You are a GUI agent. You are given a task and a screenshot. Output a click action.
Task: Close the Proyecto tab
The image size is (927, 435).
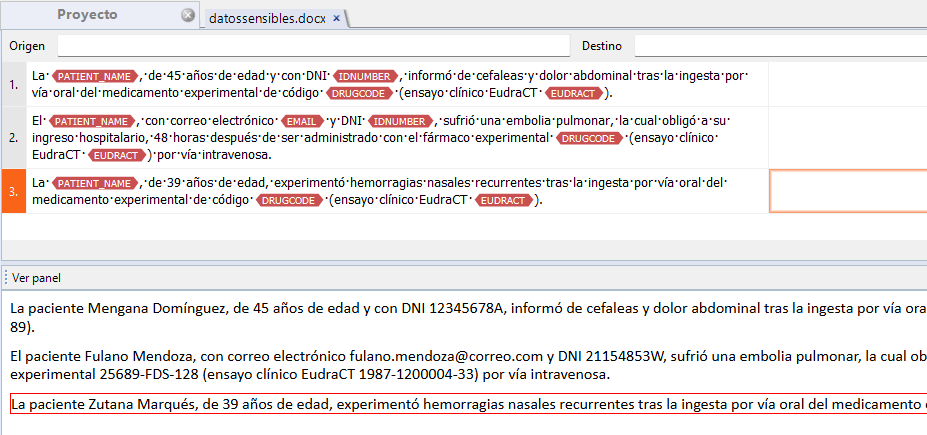point(188,15)
